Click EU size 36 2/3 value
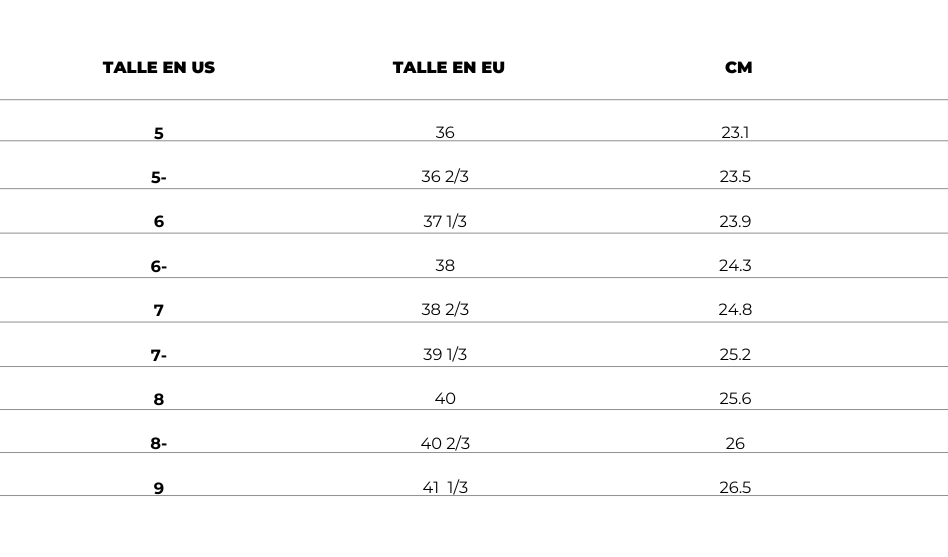This screenshot has width=948, height=557. coord(445,177)
